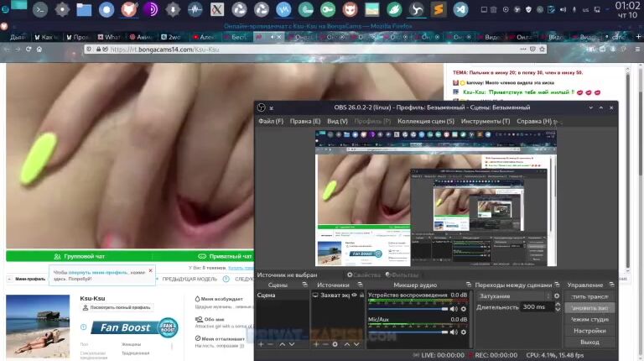Open the scene transition settings gear
The width and height of the screenshot is (644, 361).
(557, 296)
